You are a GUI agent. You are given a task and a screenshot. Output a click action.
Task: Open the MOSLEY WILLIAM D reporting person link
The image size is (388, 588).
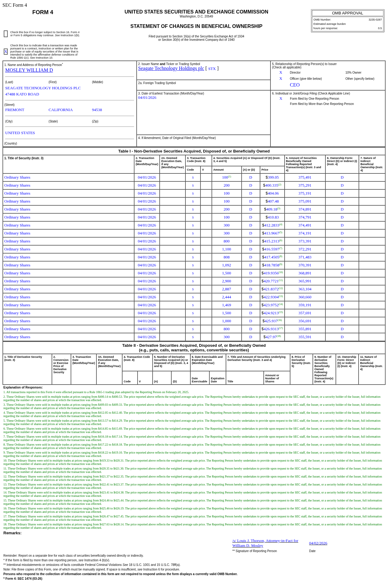[29, 70]
